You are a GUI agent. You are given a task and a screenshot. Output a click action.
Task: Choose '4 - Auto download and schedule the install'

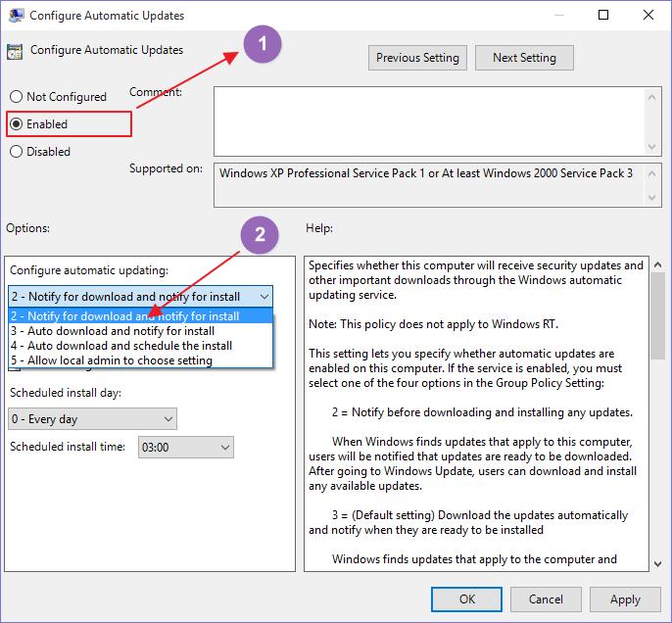[140, 346]
